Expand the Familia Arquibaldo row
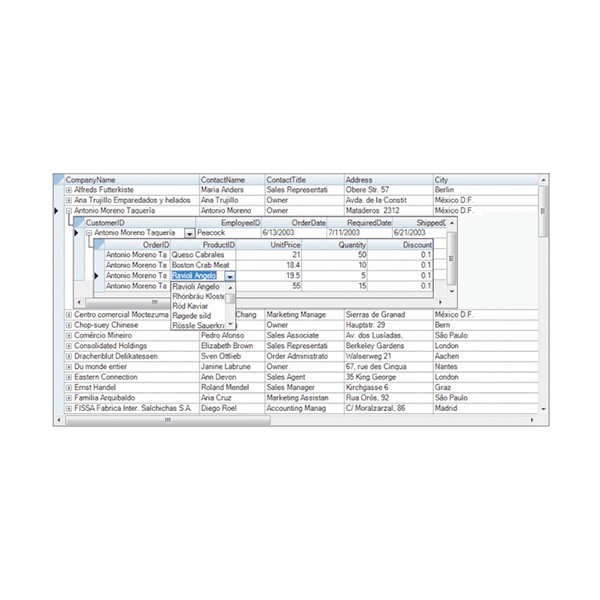 [69, 397]
